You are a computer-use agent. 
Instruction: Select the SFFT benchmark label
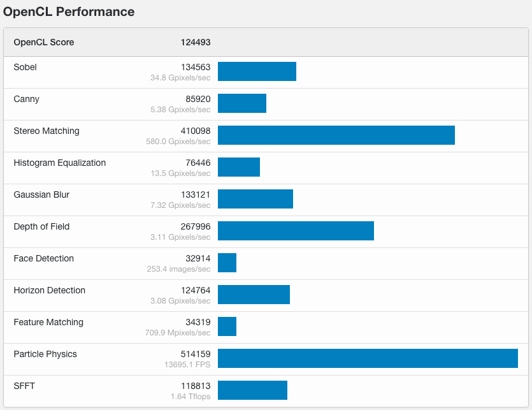pos(25,386)
